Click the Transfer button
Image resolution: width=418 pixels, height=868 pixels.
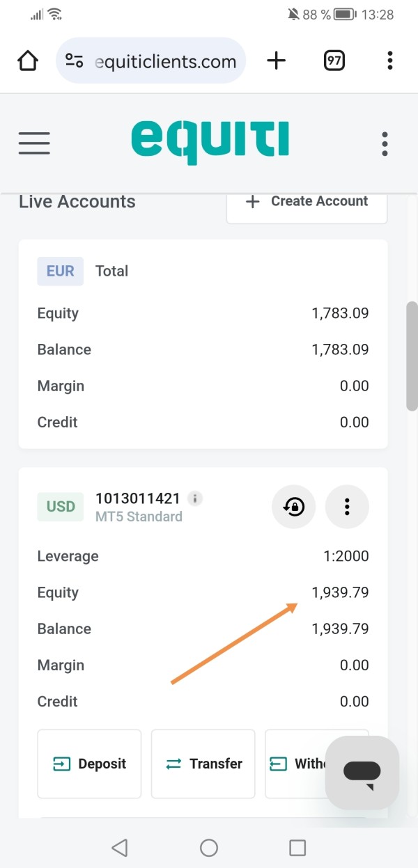[203, 764]
